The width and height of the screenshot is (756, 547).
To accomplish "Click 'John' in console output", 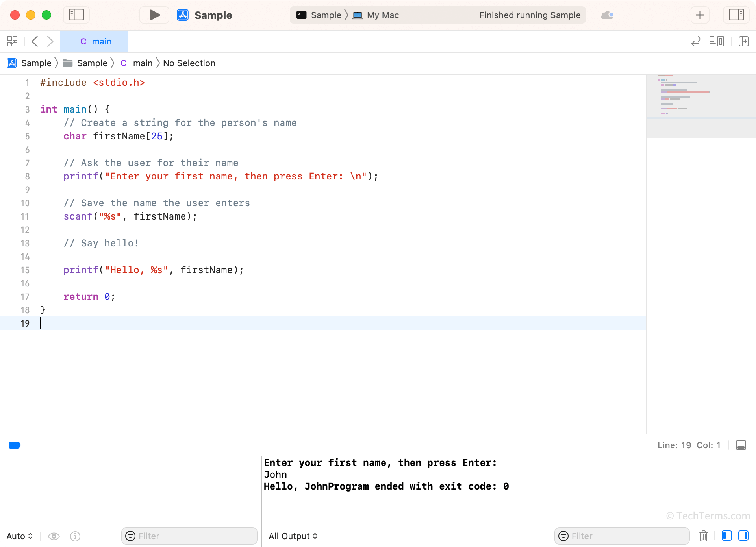I will coord(275,475).
